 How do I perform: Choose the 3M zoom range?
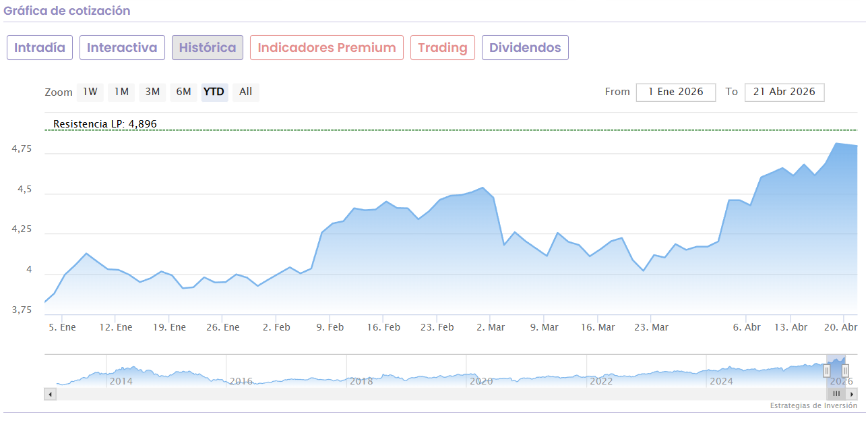coord(152,92)
